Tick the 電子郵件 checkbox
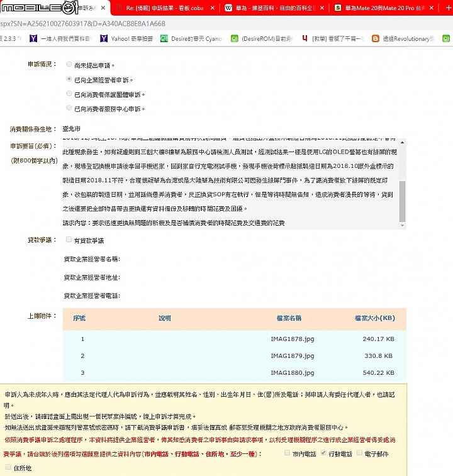The image size is (453, 476). (359, 453)
